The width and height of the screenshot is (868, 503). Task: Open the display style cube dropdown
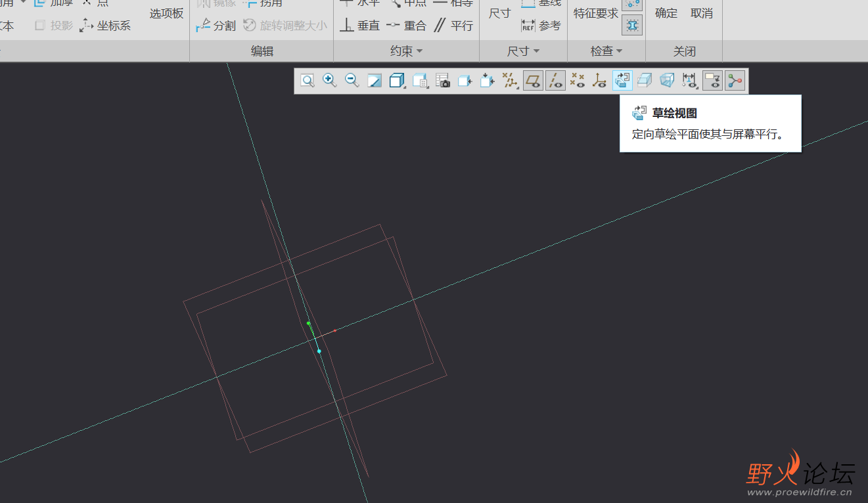(397, 81)
